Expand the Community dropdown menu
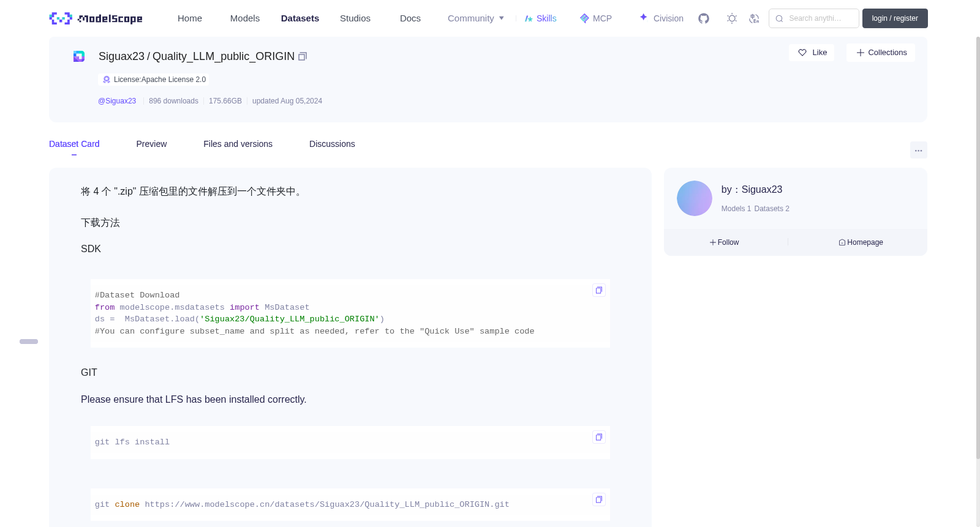The image size is (980, 527). click(x=476, y=18)
